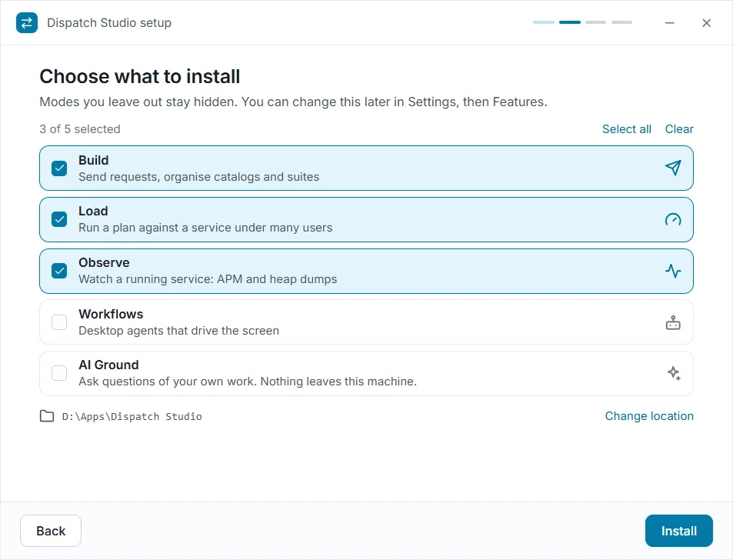Uncheck the Load checkbox
The image size is (733, 560).
coord(59,219)
